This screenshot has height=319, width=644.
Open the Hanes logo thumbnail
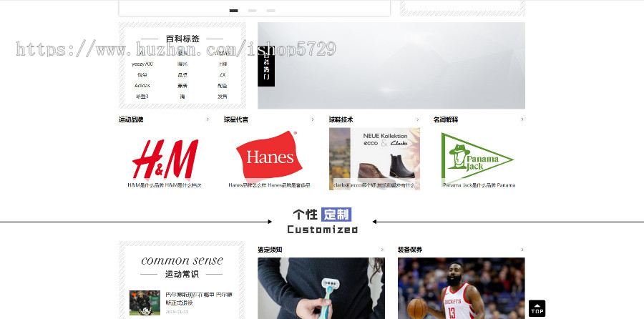click(x=270, y=159)
